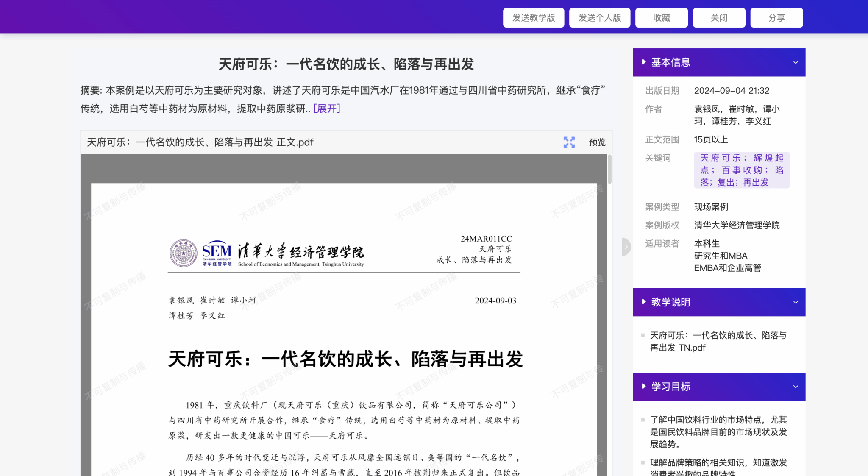868x476 pixels.
Task: Click the PDF viewer scrollbar thumb
Action: click(x=609, y=169)
